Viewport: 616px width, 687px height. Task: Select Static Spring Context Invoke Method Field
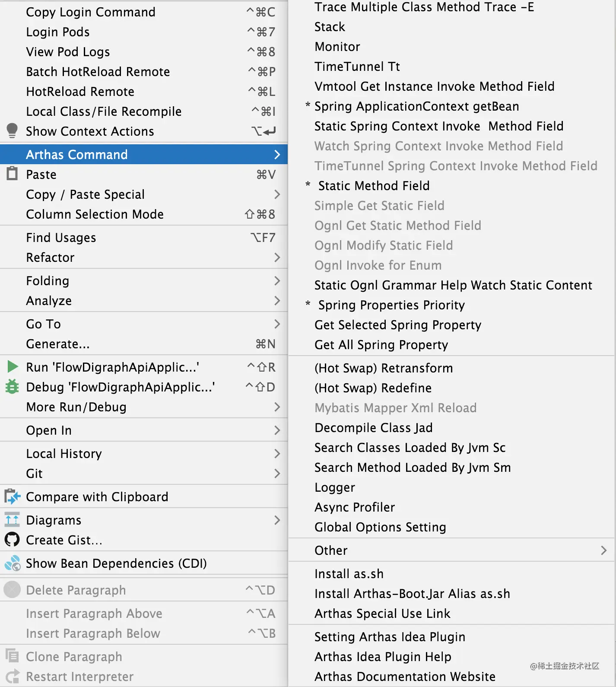(451, 126)
